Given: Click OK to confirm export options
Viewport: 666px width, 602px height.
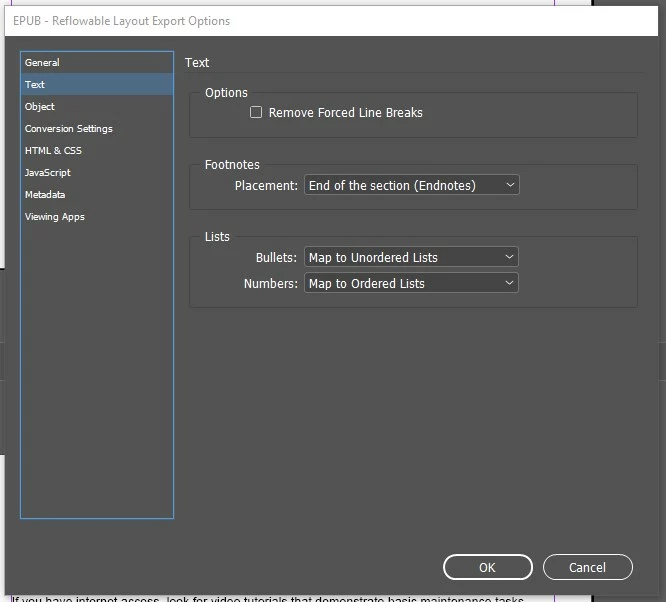Looking at the screenshot, I should point(488,567).
